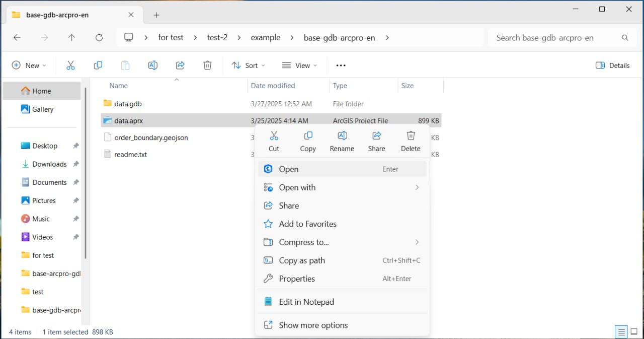
Task: Click Delete trash icon in context menu
Action: tap(411, 136)
